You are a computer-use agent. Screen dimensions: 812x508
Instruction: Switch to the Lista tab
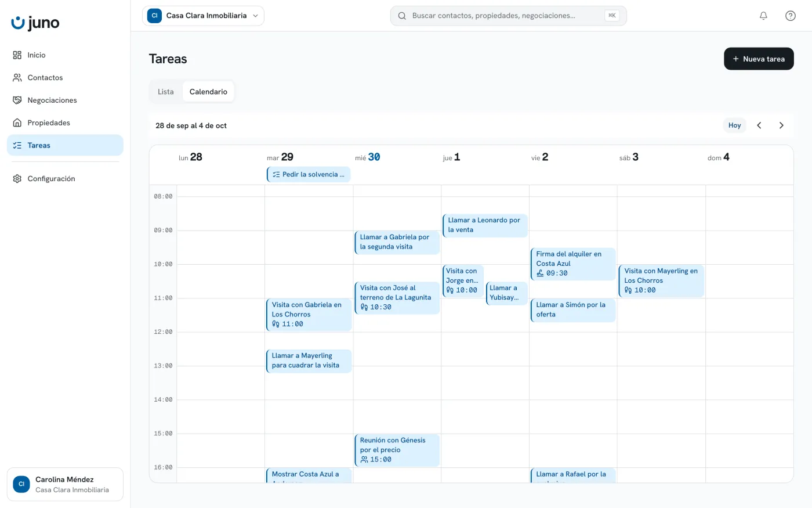pyautogui.click(x=166, y=92)
